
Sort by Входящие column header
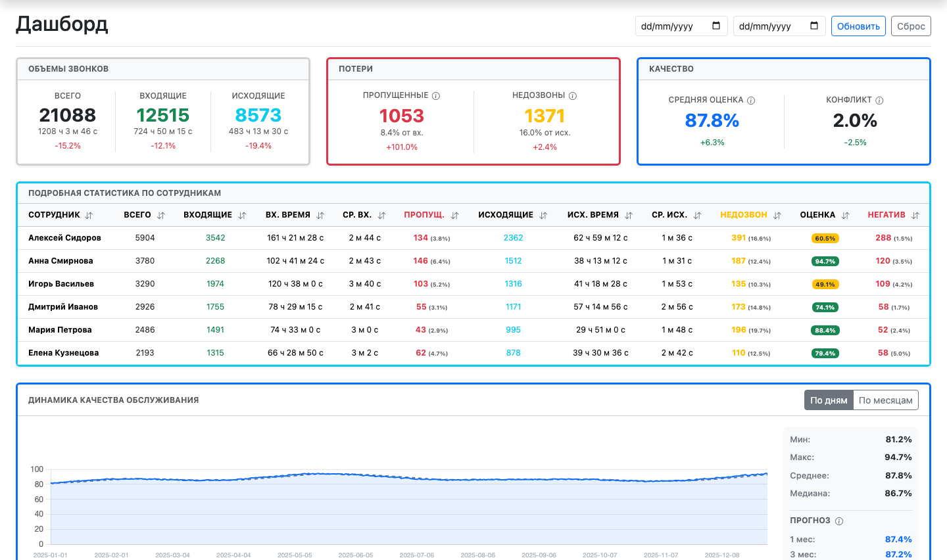[208, 215]
